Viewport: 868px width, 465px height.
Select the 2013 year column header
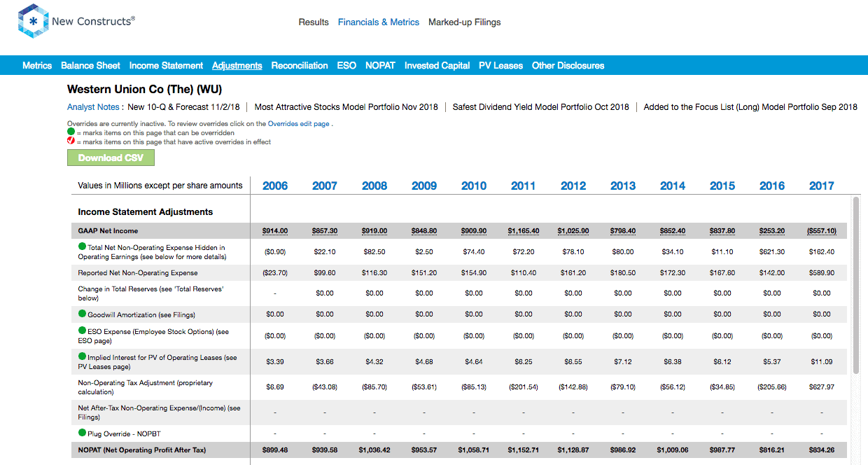[623, 186]
